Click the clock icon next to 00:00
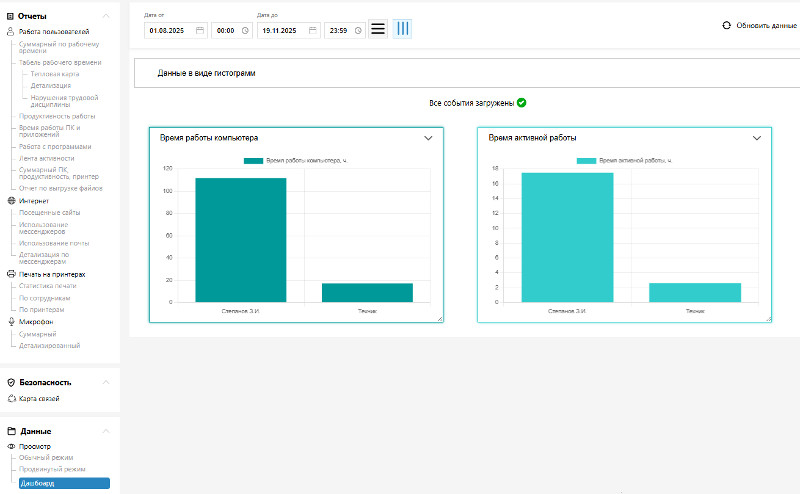 245,31
